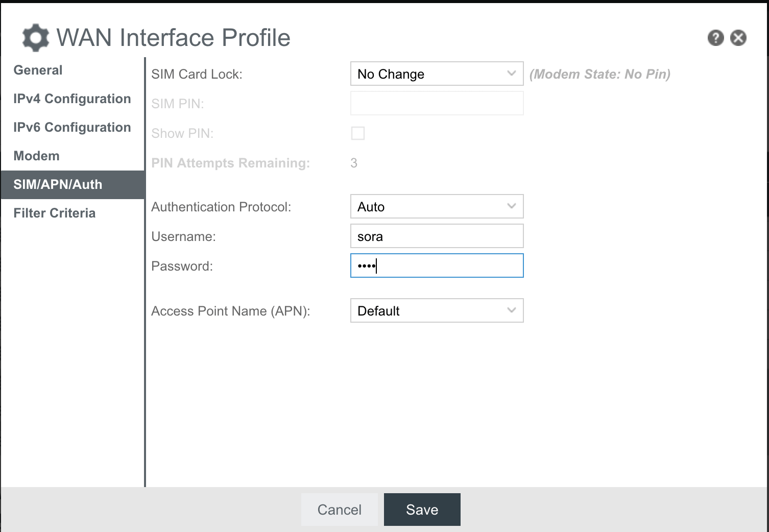Click the gear icon beside the title
The image size is (769, 532).
(x=36, y=38)
